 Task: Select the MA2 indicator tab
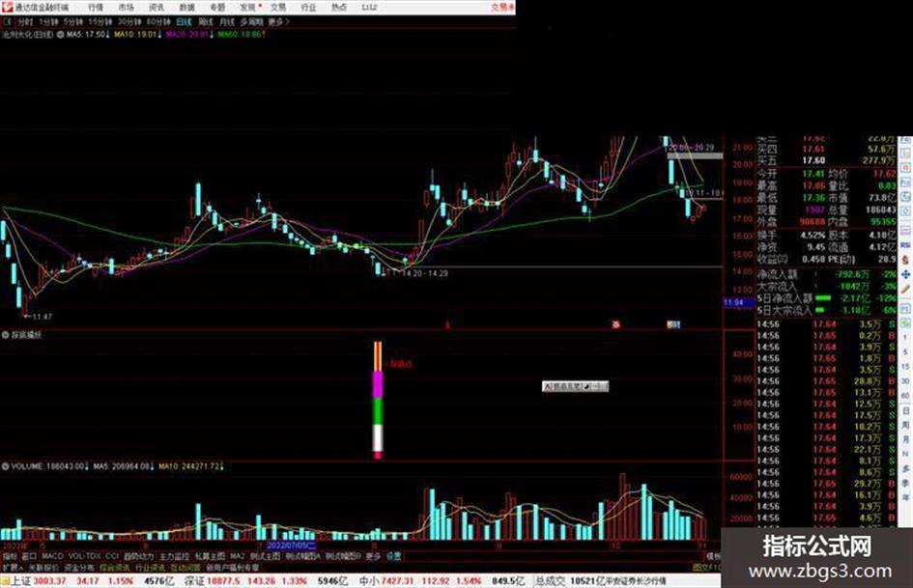tap(237, 556)
